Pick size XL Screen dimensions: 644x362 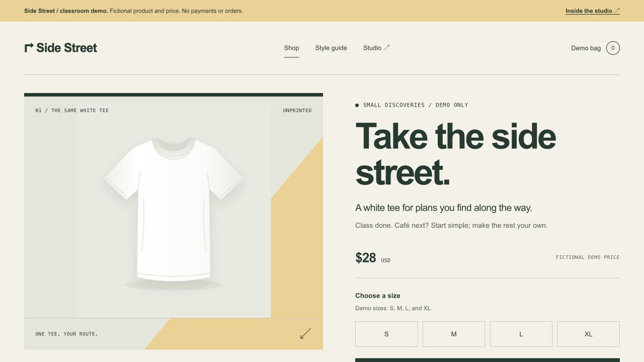[589, 334]
